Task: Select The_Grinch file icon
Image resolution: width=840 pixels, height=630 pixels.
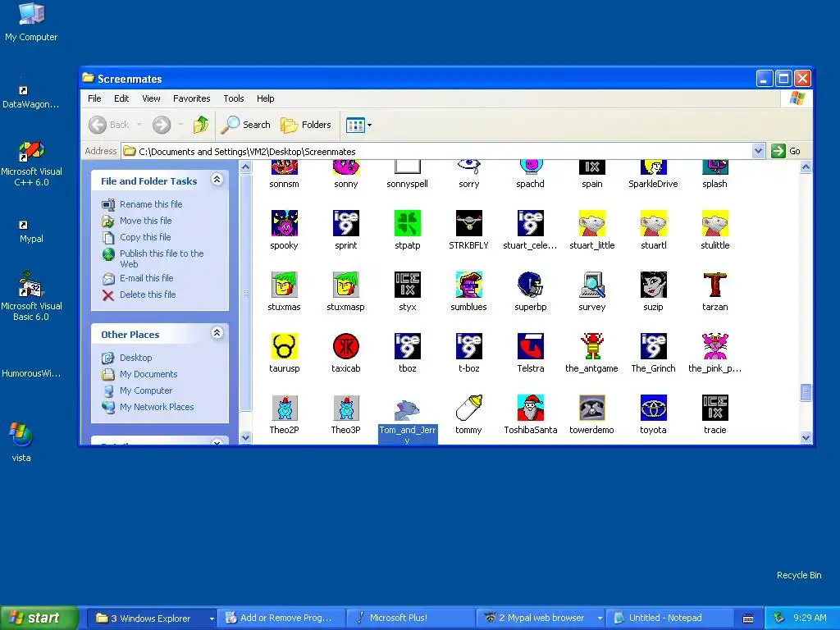Action: click(654, 347)
